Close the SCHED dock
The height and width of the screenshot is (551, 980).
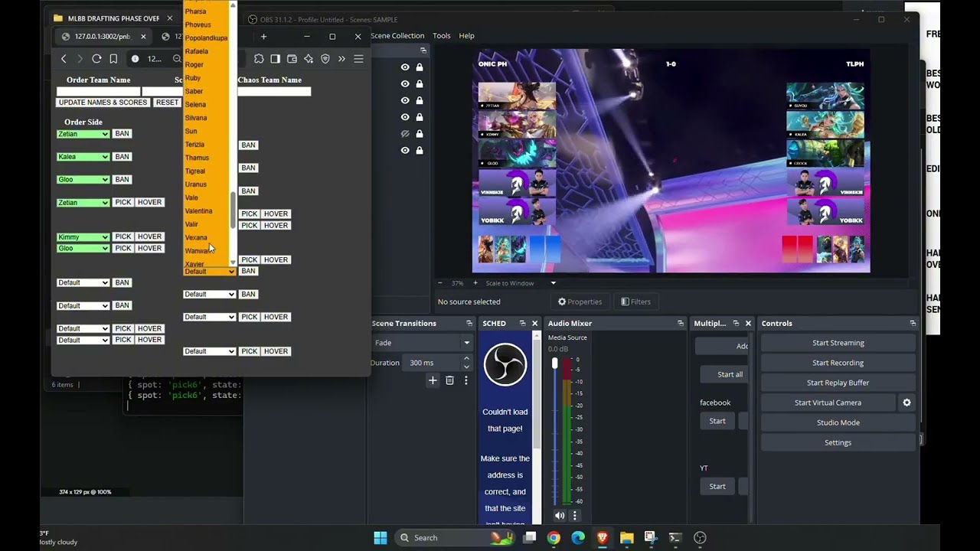(535, 324)
